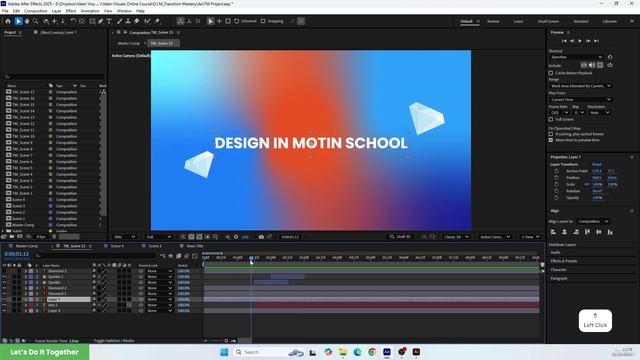Click the Master Comp breadcrumb in the viewer
Viewport: 640px width, 360px height.
pos(129,43)
